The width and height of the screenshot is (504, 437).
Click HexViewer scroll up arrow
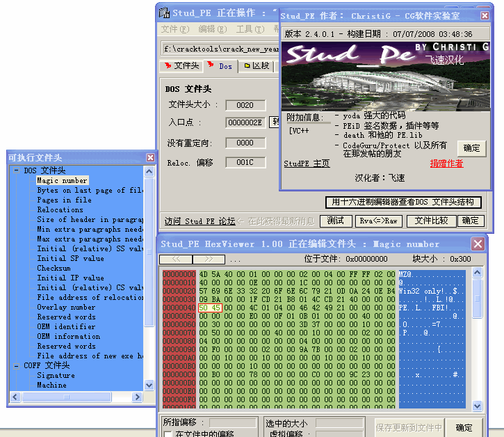coord(478,273)
